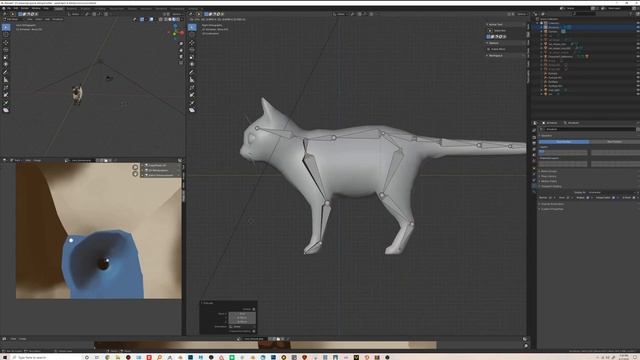This screenshot has height=360, width=640.
Task: Open the Edit menu in top bar
Action: tap(16, 8)
